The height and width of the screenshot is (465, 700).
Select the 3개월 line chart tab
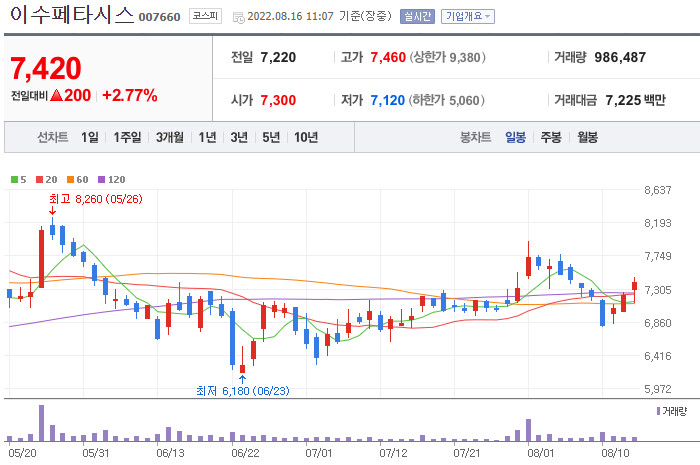(170, 137)
